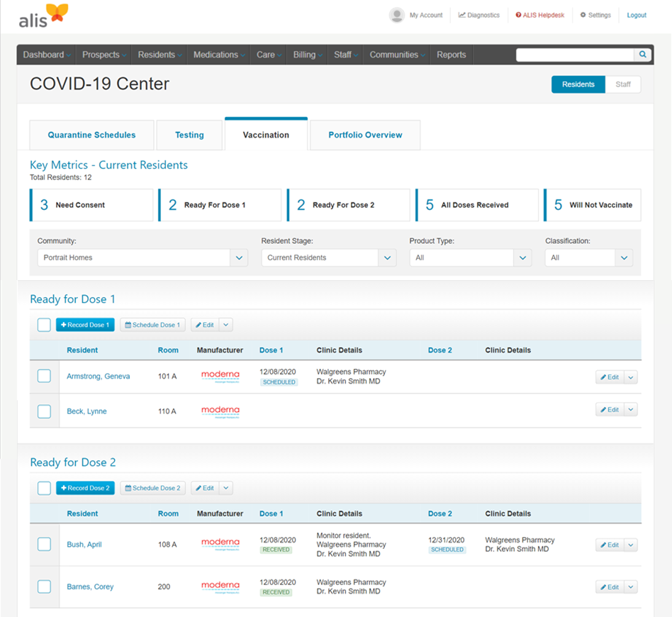Sort by Room column in Dose 1 table
This screenshot has width=672, height=617.
pos(168,350)
